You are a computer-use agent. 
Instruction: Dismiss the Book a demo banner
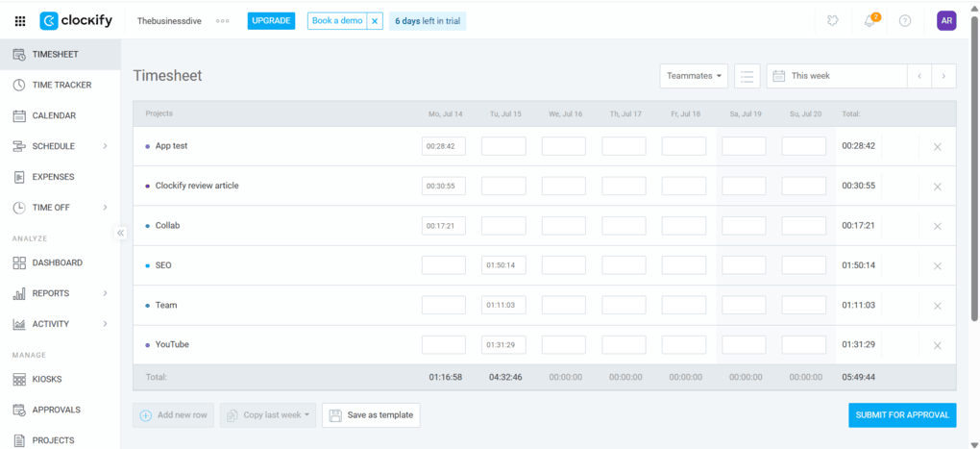click(375, 20)
